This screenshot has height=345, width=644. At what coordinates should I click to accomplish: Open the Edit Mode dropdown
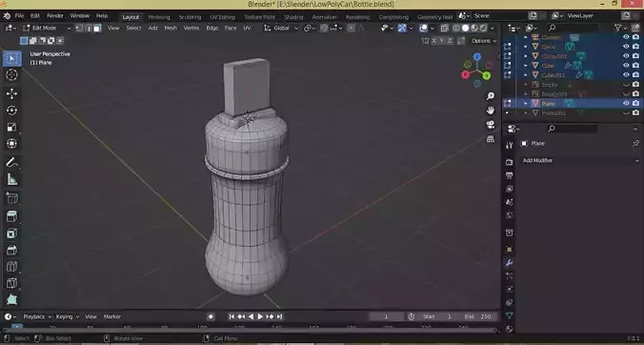[47, 28]
